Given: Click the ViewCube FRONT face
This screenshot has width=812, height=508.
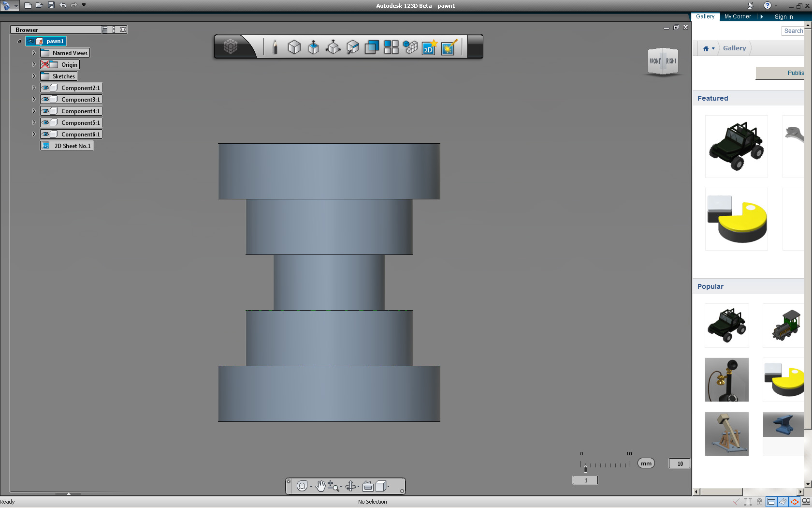Looking at the screenshot, I should 655,61.
